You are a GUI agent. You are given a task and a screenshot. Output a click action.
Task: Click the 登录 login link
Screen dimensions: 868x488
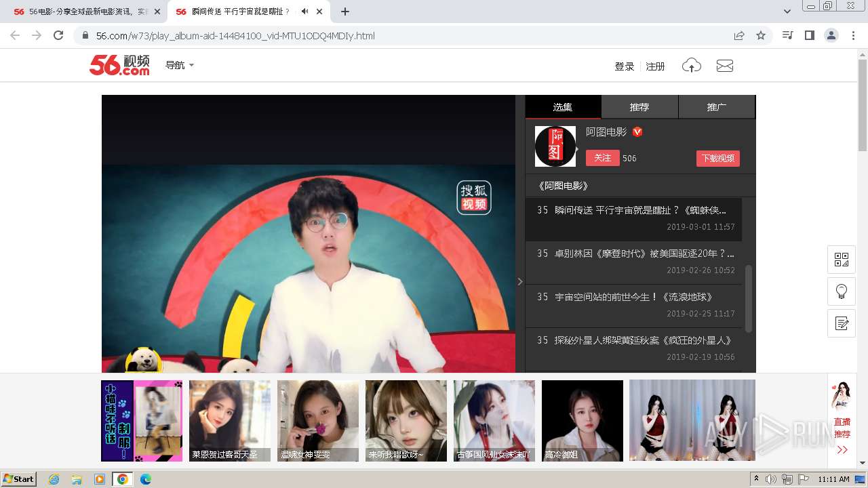pos(624,66)
